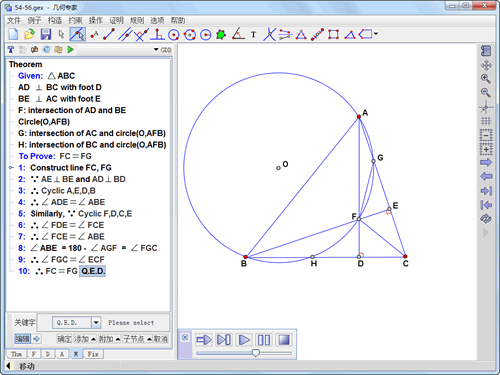Select the text tool T
The image size is (500, 375).
click(254, 35)
